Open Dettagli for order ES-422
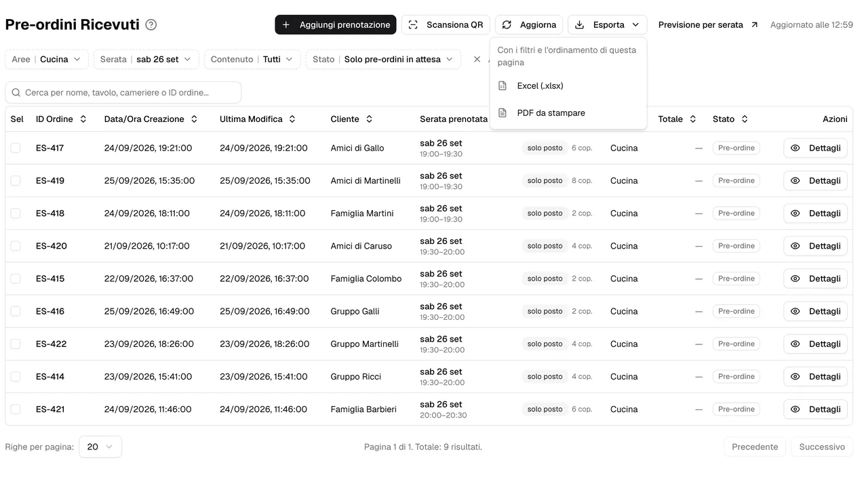 816,344
